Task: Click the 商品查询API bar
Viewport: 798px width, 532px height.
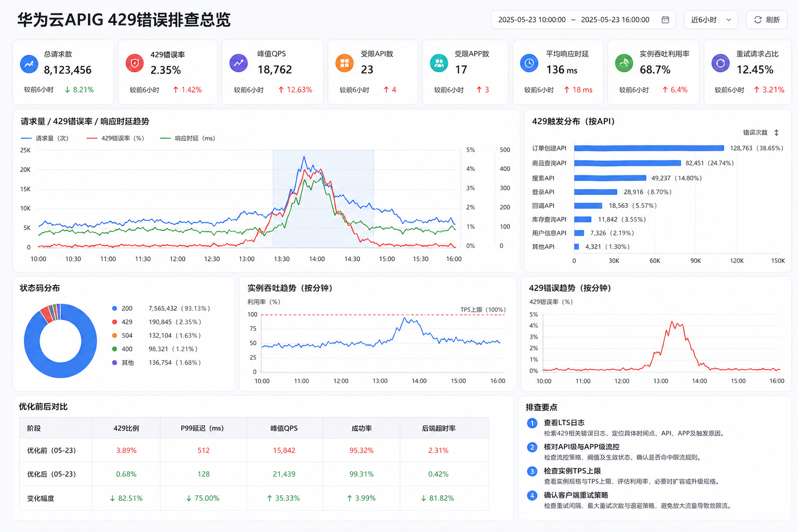Action: [627, 163]
